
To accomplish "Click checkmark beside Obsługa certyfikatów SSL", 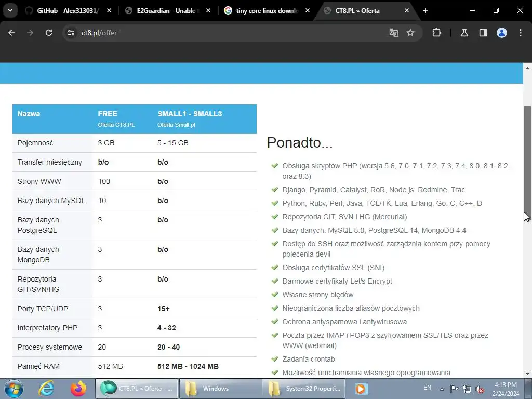I will point(275,268).
